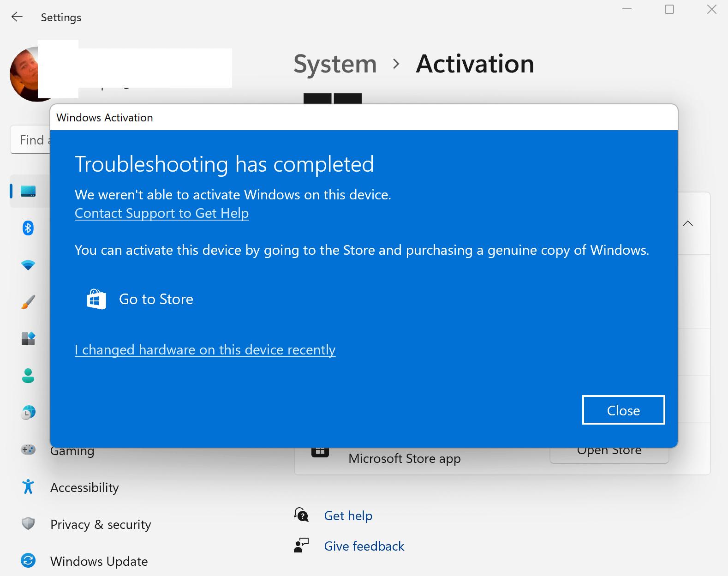
Task: Click the Open Store button
Action: click(x=609, y=454)
